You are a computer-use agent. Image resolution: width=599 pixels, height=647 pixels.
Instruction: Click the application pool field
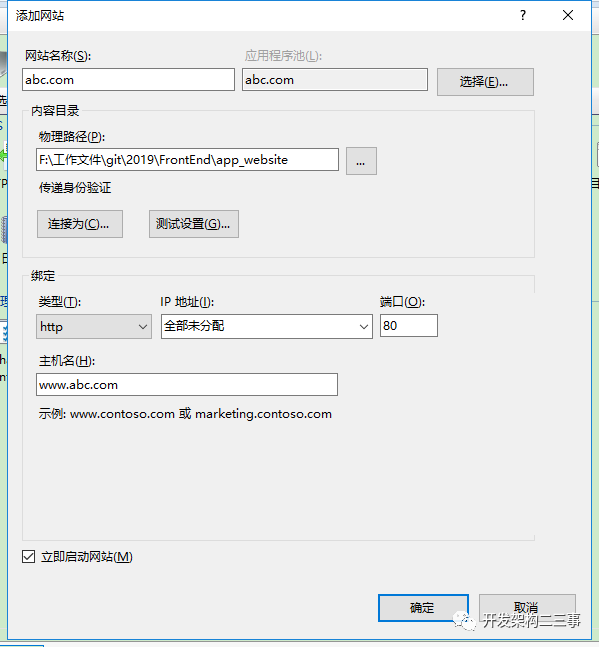point(335,80)
